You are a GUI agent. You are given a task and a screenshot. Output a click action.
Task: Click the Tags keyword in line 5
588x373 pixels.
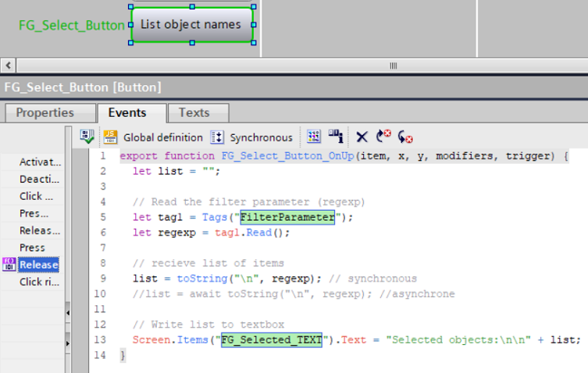[215, 218]
